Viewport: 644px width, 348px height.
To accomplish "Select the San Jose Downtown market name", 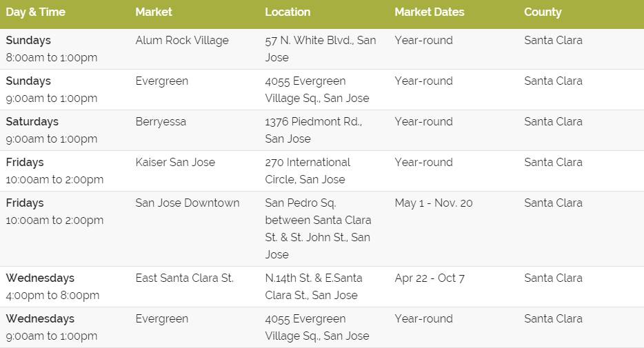I will tap(188, 203).
